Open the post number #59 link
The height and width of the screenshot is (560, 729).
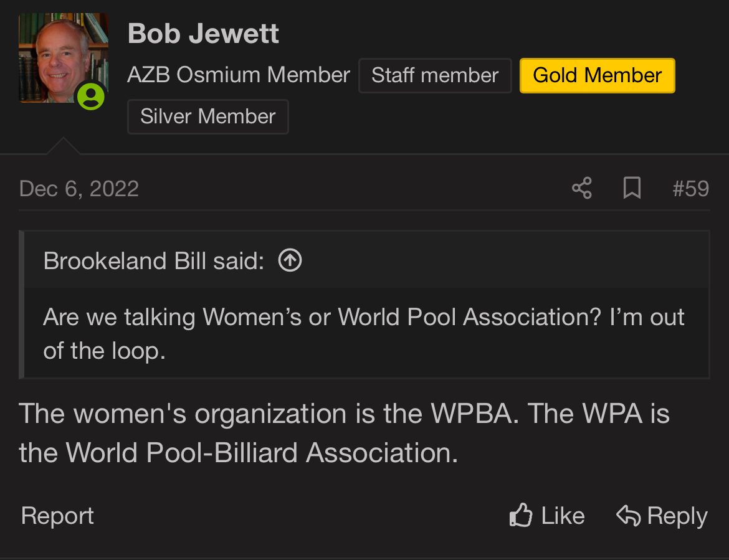(x=690, y=189)
